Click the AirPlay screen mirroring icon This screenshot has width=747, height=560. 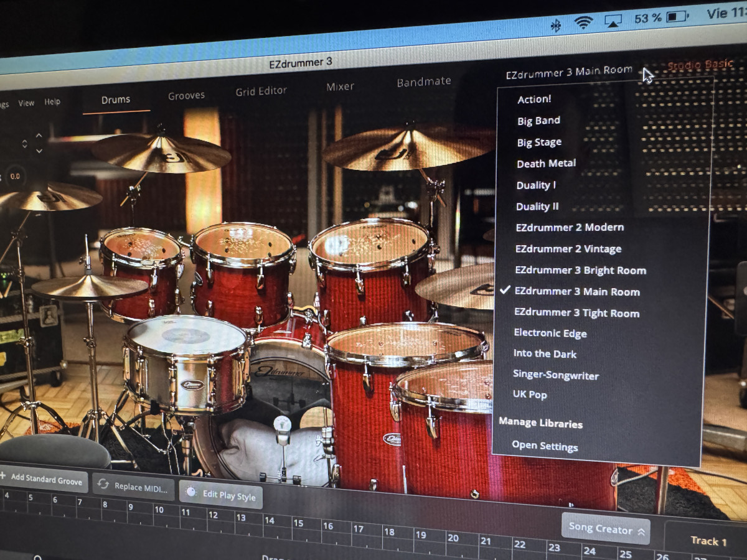(x=614, y=21)
